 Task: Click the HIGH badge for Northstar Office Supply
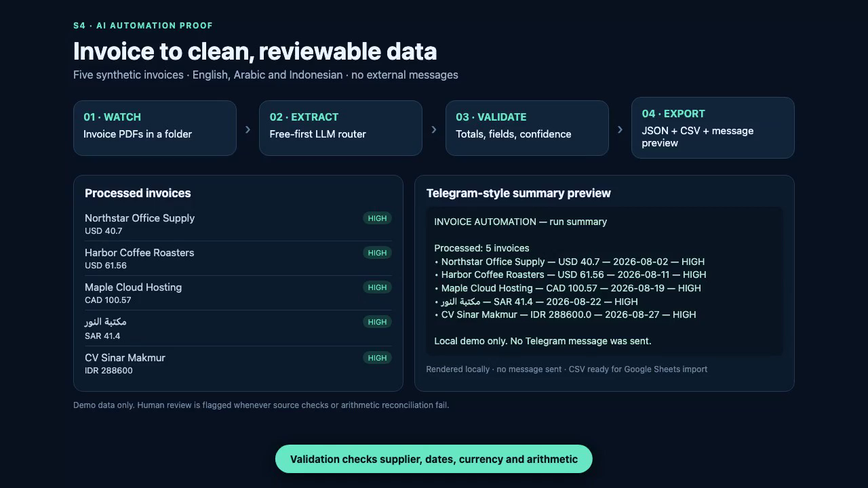(377, 218)
